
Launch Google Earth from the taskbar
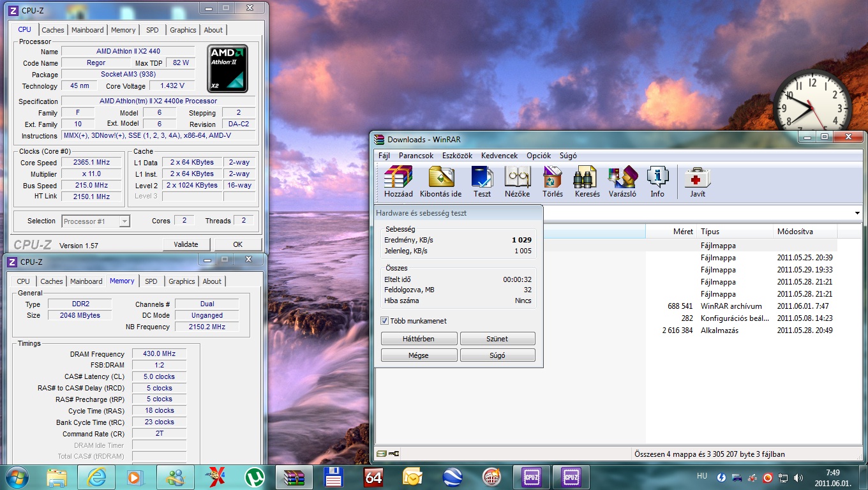453,477
